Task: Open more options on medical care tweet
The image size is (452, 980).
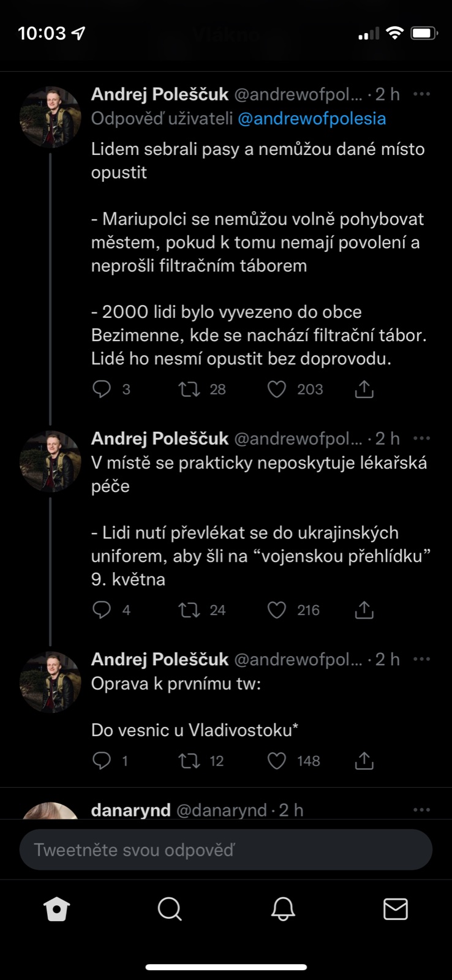Action: pos(422,439)
